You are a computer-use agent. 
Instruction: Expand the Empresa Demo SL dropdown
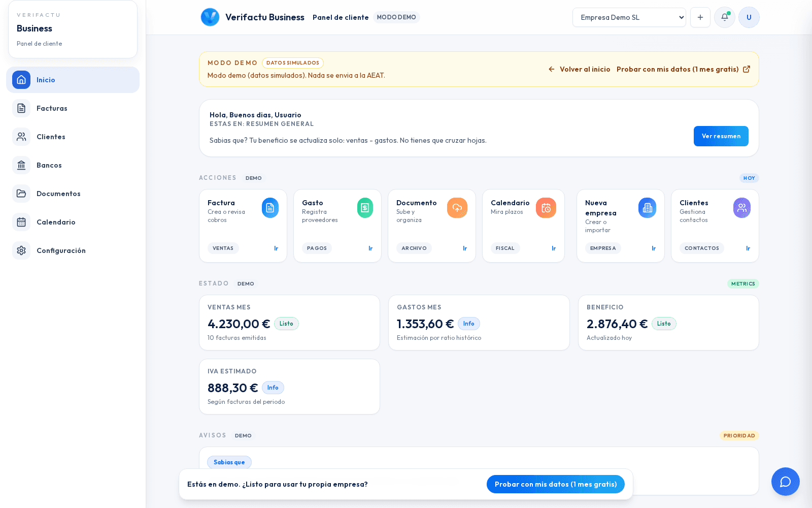tap(629, 17)
